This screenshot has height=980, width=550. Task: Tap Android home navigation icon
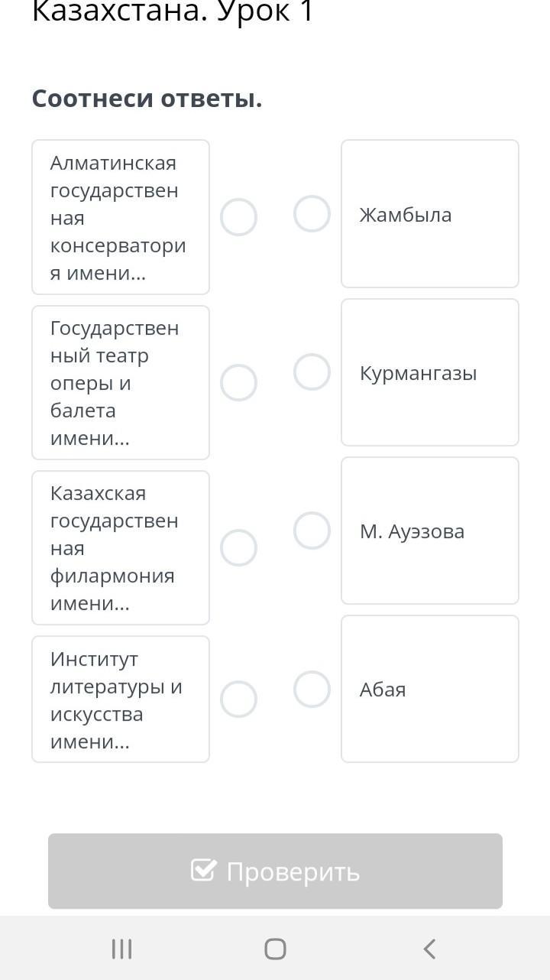[x=275, y=949]
